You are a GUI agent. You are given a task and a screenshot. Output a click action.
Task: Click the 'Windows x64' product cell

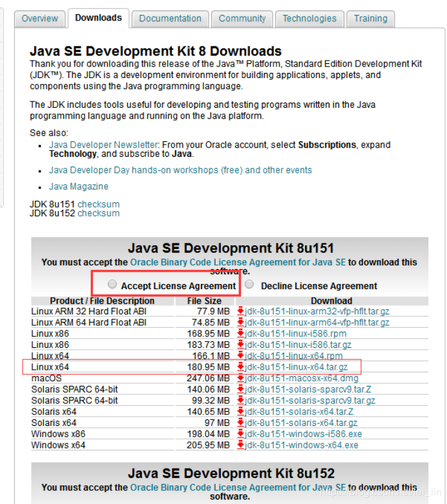pos(58,445)
